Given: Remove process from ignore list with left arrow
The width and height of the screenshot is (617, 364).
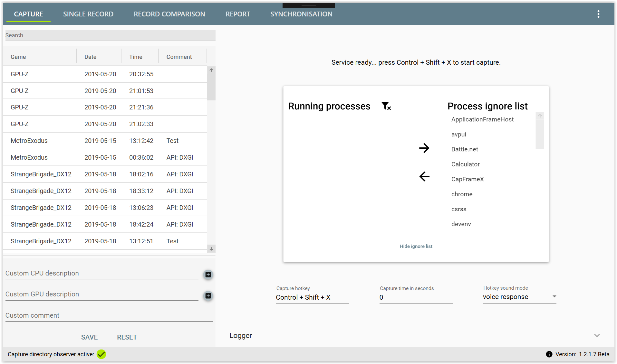Looking at the screenshot, I should click(424, 176).
